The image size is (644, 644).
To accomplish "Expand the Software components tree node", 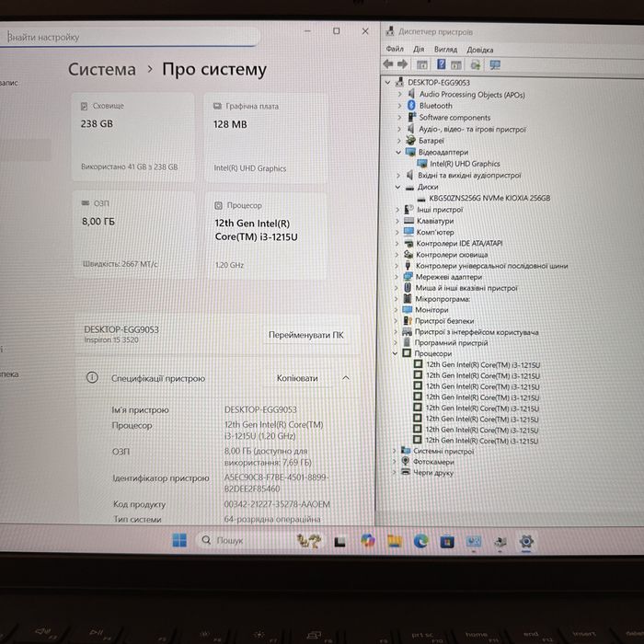I will click(x=399, y=118).
